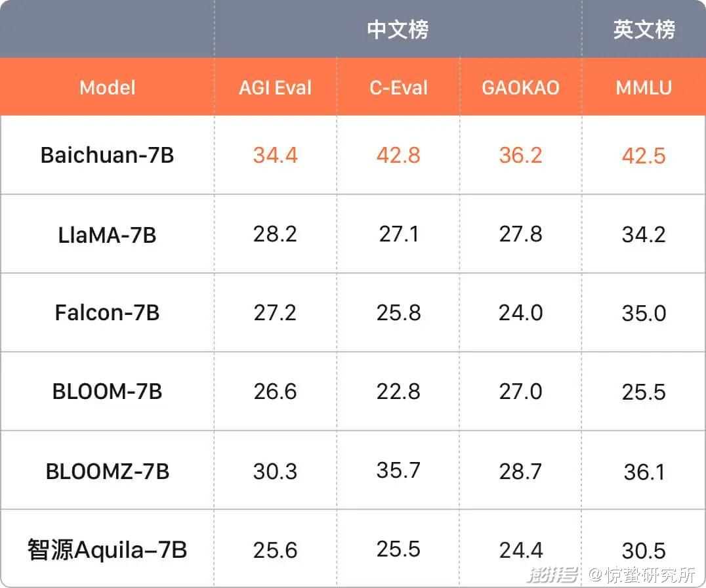Click the 智源Aquila-7B model name

[108, 550]
